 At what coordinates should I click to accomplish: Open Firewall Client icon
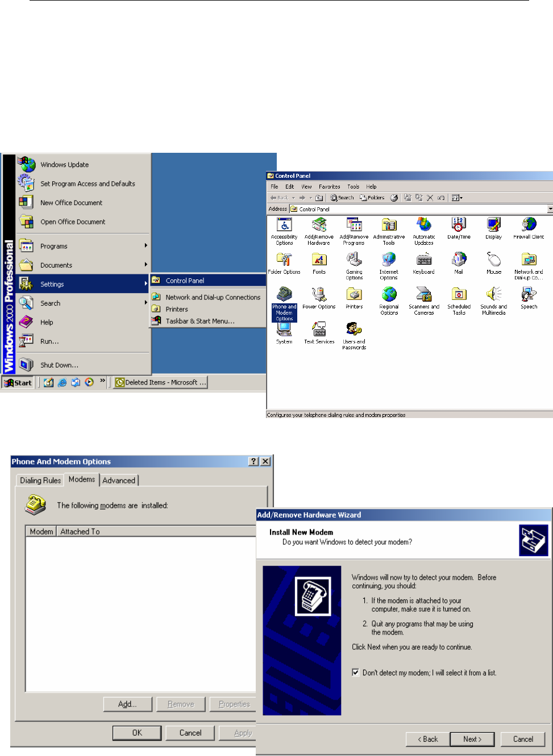coord(529,228)
